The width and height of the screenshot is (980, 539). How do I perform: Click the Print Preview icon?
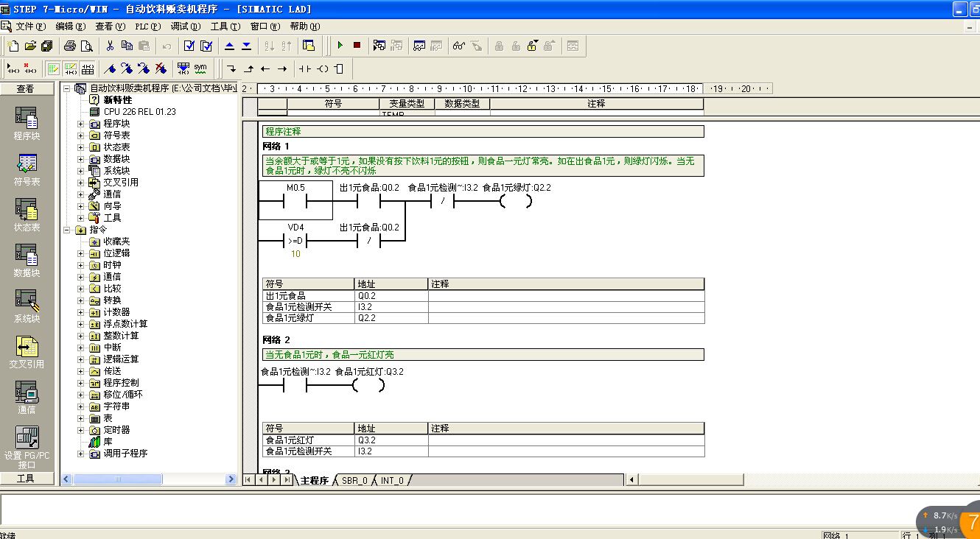pos(87,46)
